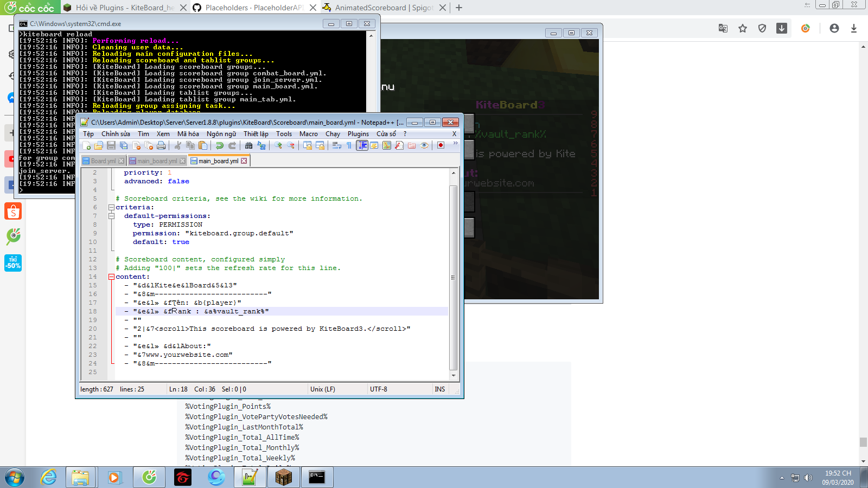Screen dimensions: 868x488
Task: Collapse the 'criteria:' fold marker
Action: click(111, 207)
